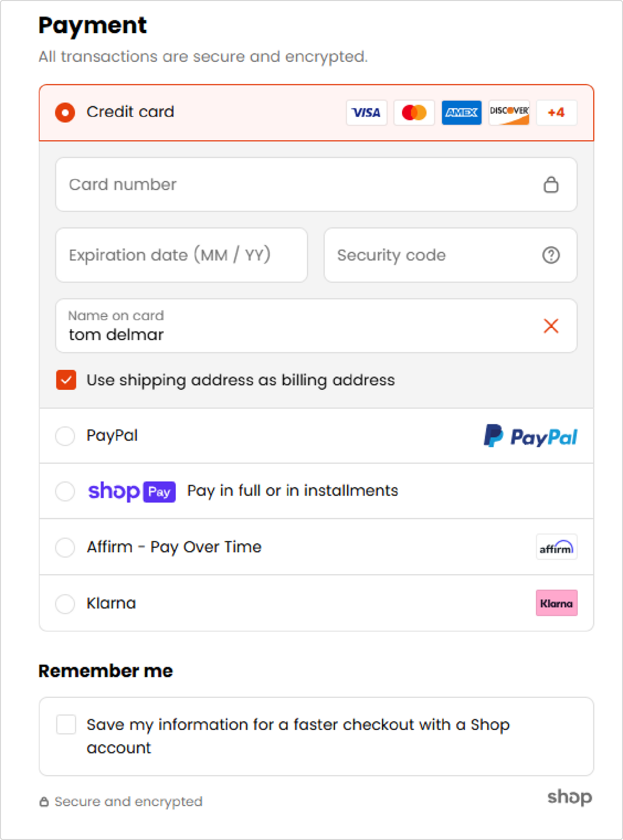
Task: Click the security code help icon
Action: 551,255
